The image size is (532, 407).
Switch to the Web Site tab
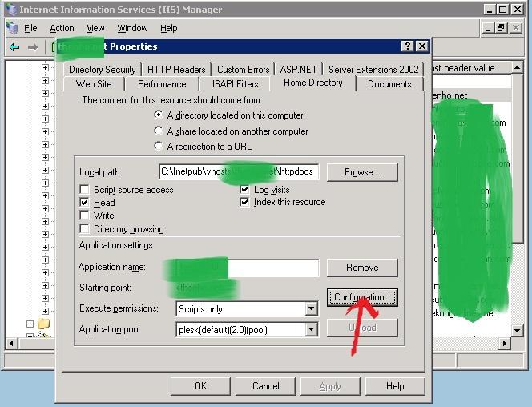click(x=94, y=84)
